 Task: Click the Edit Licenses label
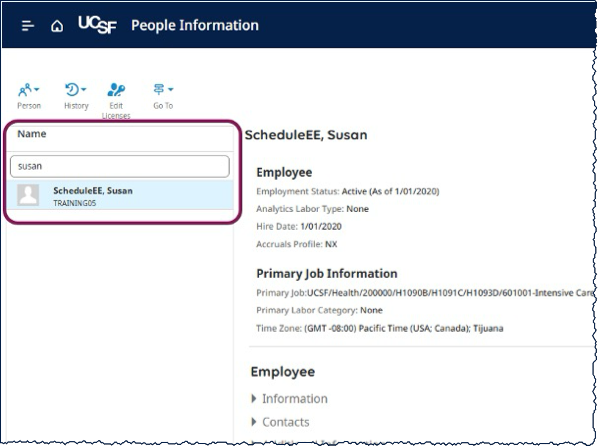pos(116,111)
